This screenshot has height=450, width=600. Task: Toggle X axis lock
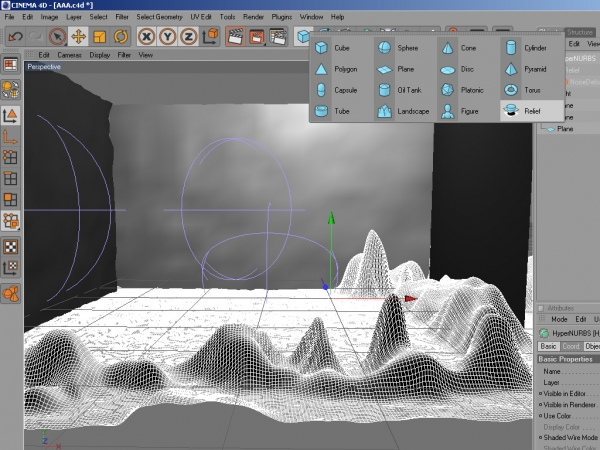pos(146,37)
